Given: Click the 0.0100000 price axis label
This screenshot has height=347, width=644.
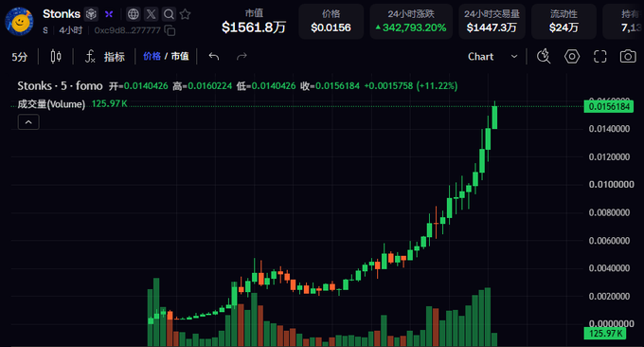Looking at the screenshot, I should (x=611, y=185).
